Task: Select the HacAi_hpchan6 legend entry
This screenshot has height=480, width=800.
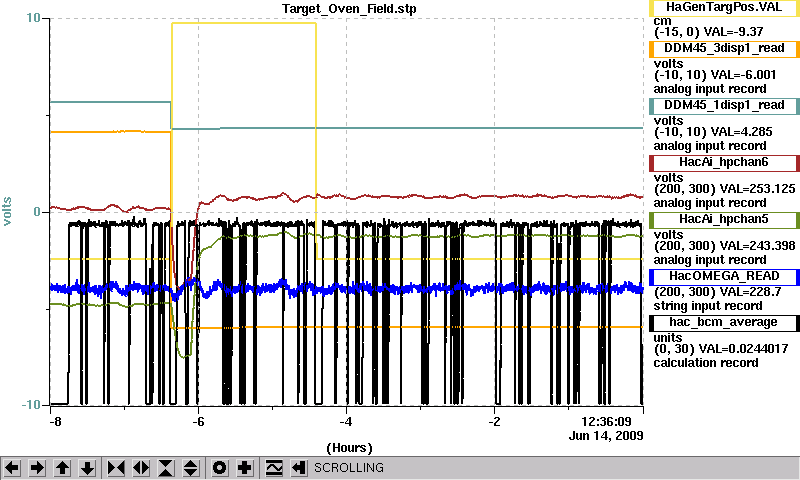Action: [x=724, y=163]
